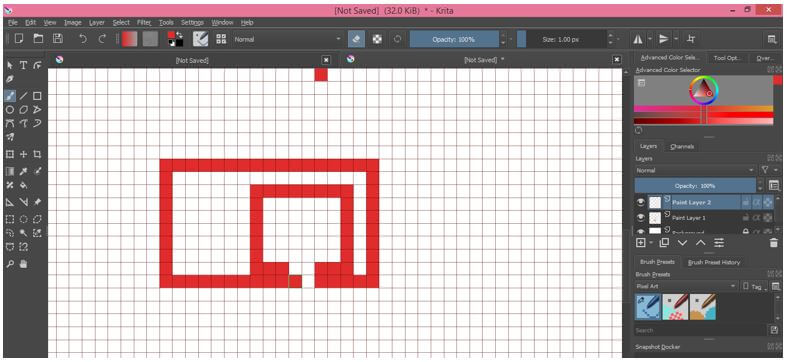Switch to the Channels tab
This screenshot has height=362, width=790.
click(x=682, y=147)
